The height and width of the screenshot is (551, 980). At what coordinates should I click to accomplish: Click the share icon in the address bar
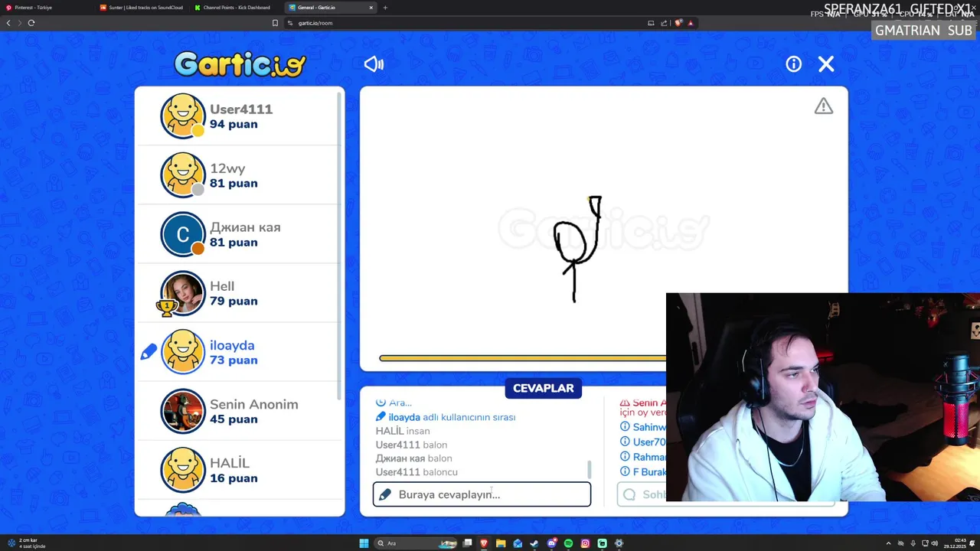pyautogui.click(x=664, y=23)
